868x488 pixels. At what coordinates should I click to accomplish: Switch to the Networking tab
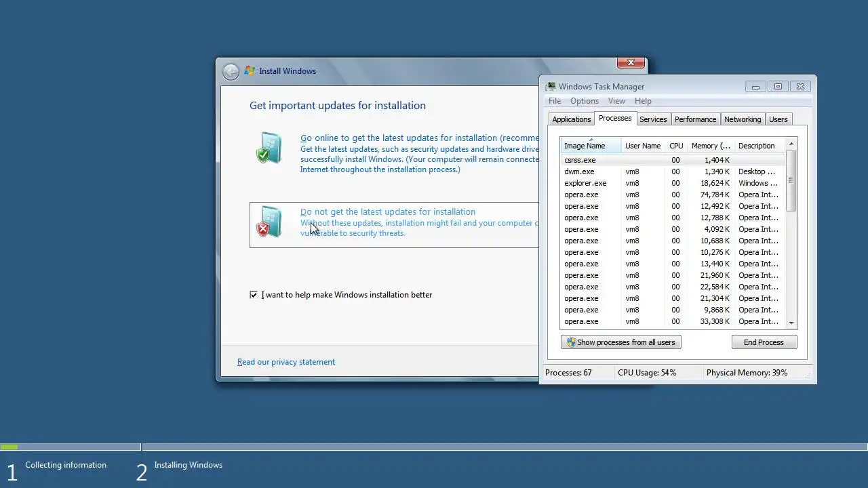point(743,119)
